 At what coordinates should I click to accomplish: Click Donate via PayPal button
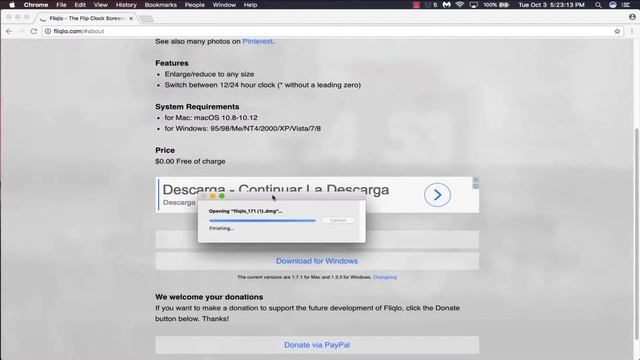[317, 345]
